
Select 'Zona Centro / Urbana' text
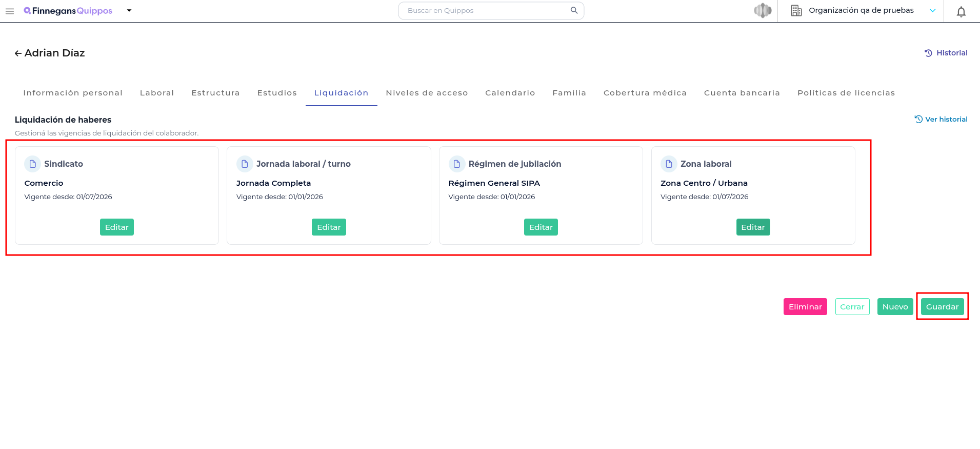click(704, 183)
